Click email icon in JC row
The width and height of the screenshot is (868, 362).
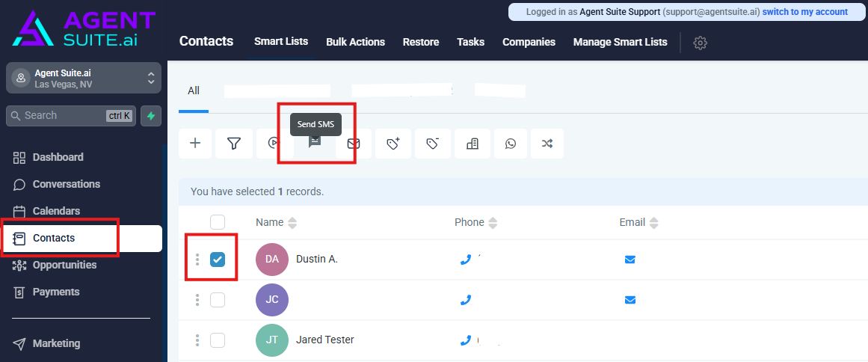point(630,299)
